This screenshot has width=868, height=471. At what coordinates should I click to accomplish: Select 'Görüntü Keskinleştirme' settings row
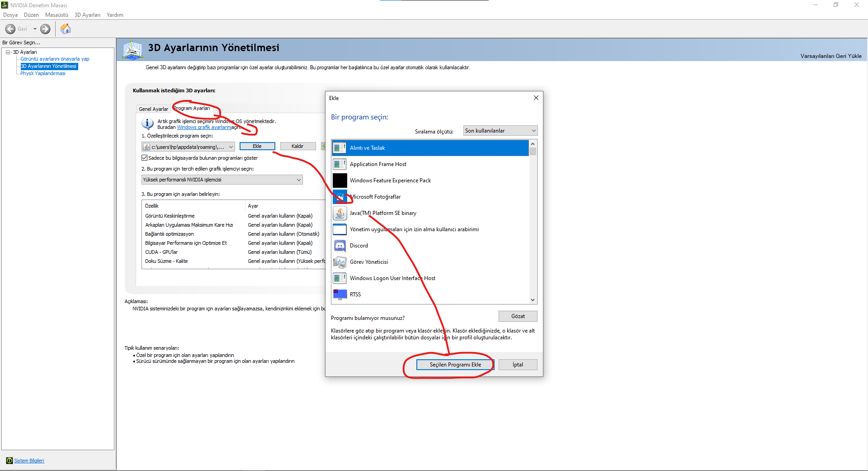(x=233, y=216)
